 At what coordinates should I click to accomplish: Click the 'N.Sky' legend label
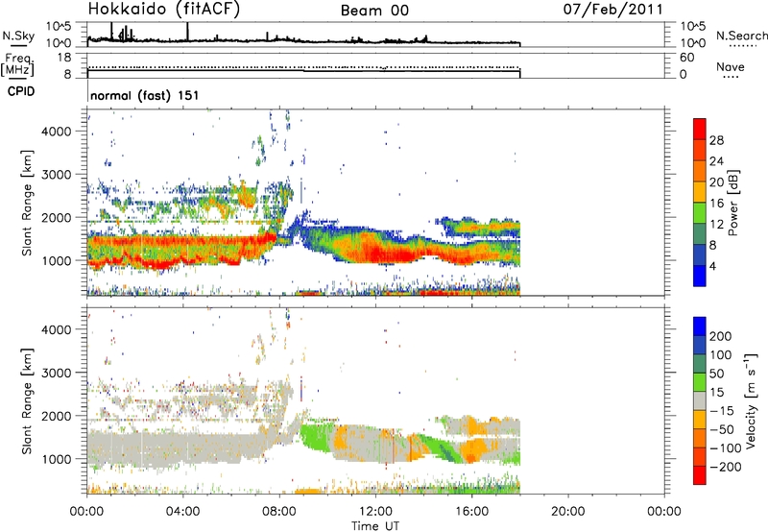click(x=18, y=36)
